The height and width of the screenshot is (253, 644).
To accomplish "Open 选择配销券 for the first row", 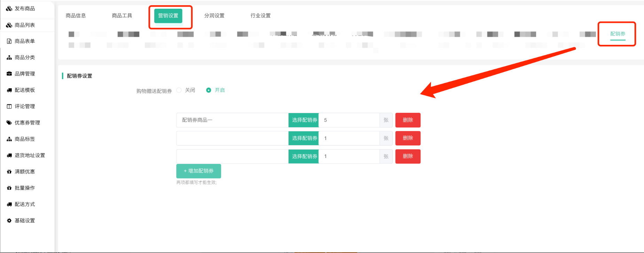I will click(x=304, y=120).
